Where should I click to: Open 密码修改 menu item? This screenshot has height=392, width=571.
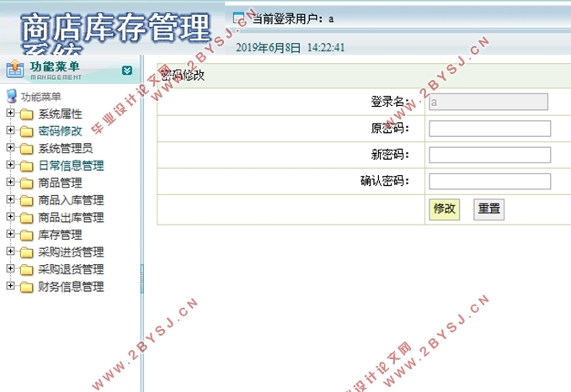tap(60, 131)
